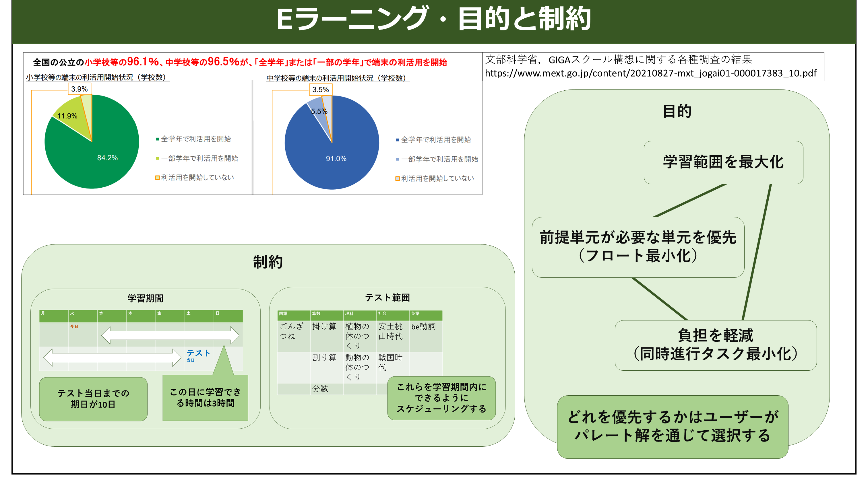Viewport: 868px width, 488px height.
Task: Click the テスト当日までの期日が10日 box
Action: tap(93, 399)
